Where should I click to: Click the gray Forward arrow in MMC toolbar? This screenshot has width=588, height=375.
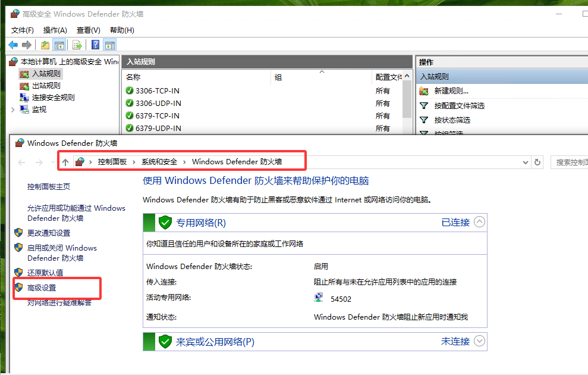(27, 45)
